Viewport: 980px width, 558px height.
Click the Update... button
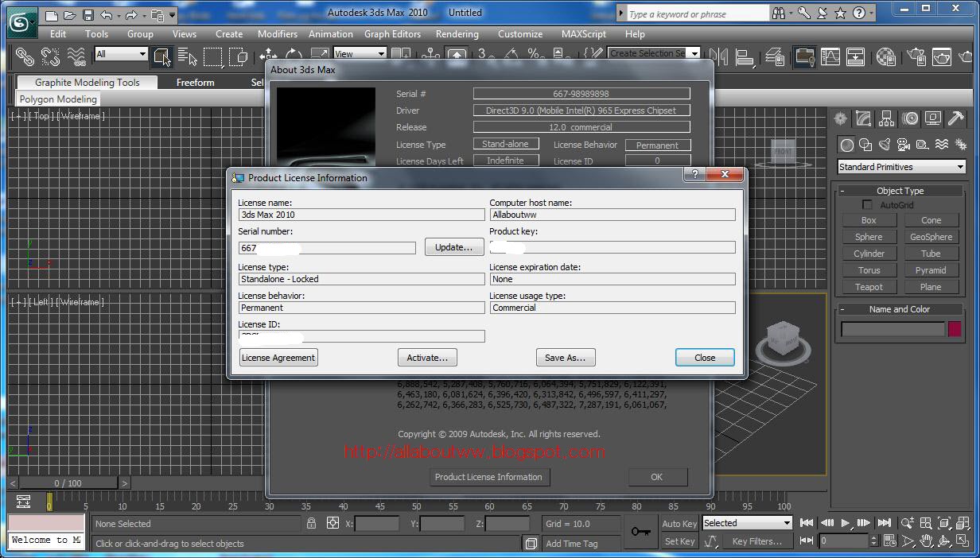[x=454, y=247]
